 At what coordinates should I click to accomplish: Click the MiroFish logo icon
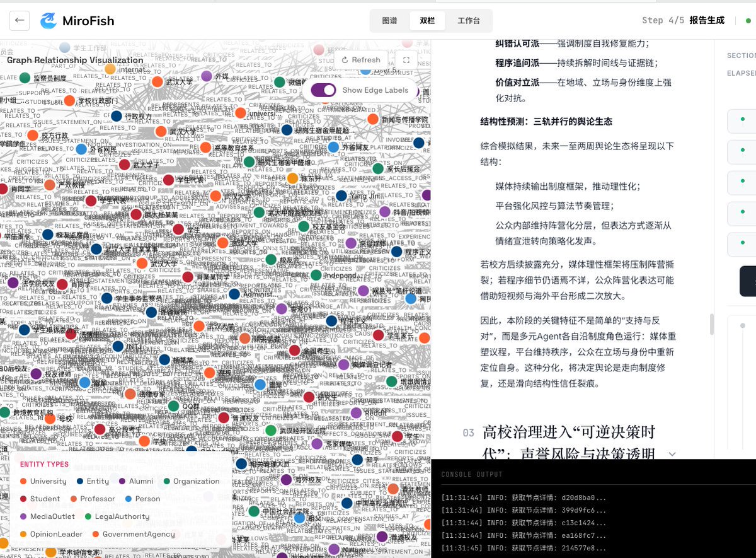(48, 21)
